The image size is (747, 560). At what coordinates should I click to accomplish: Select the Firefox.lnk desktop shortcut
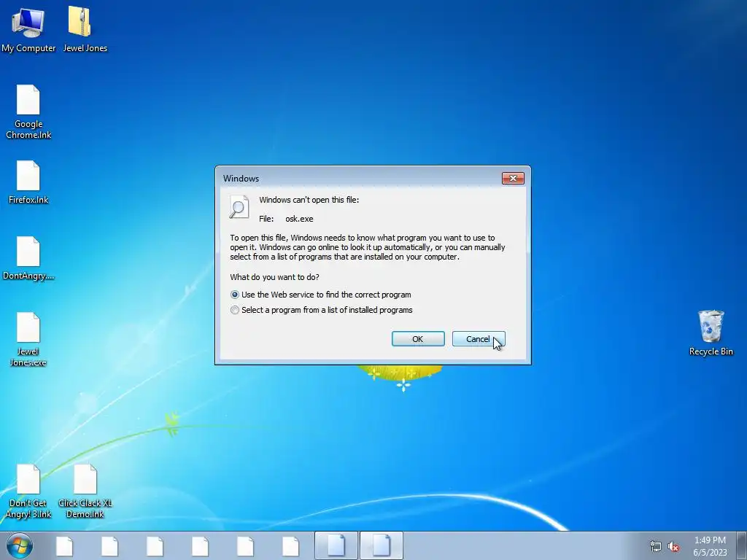pyautogui.click(x=28, y=182)
